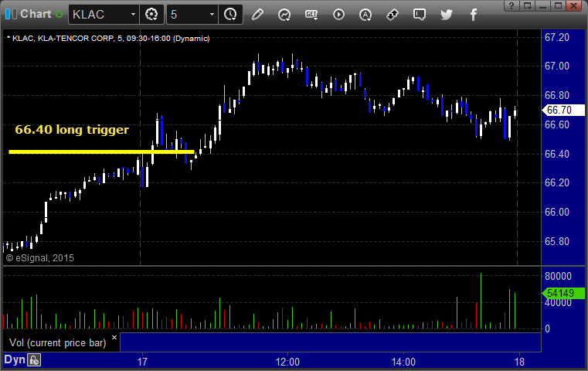
Task: Click the 66.40 long trigger annotation text
Action: tap(72, 129)
